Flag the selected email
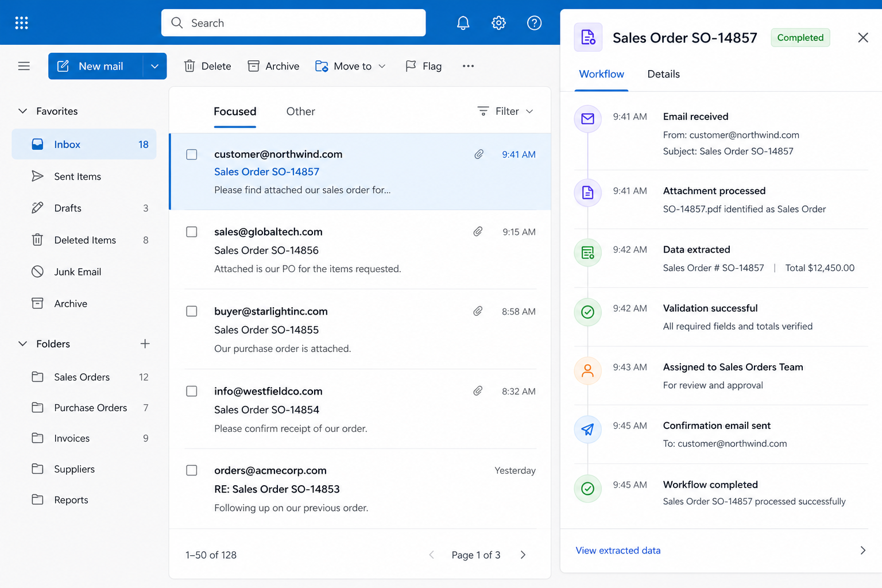Viewport: 882px width, 588px height. 423,66
